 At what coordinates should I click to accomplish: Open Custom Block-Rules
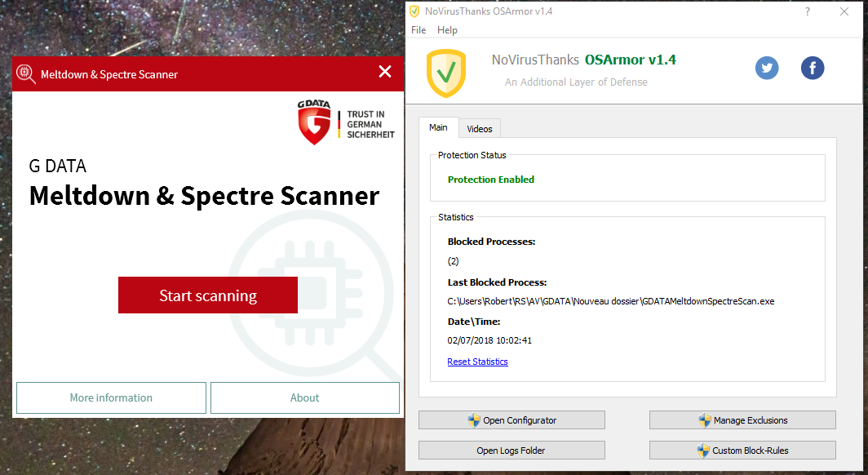(742, 450)
